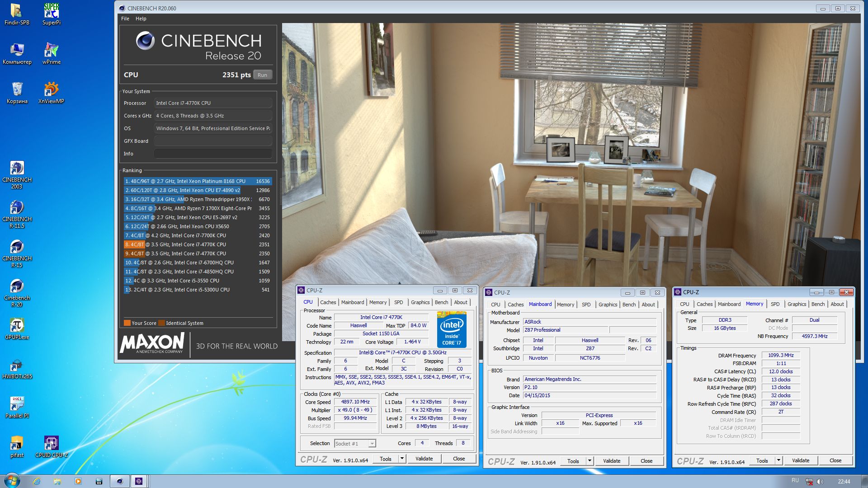Click the Info field in Your System
This screenshot has height=488, width=868.
pos(213,154)
